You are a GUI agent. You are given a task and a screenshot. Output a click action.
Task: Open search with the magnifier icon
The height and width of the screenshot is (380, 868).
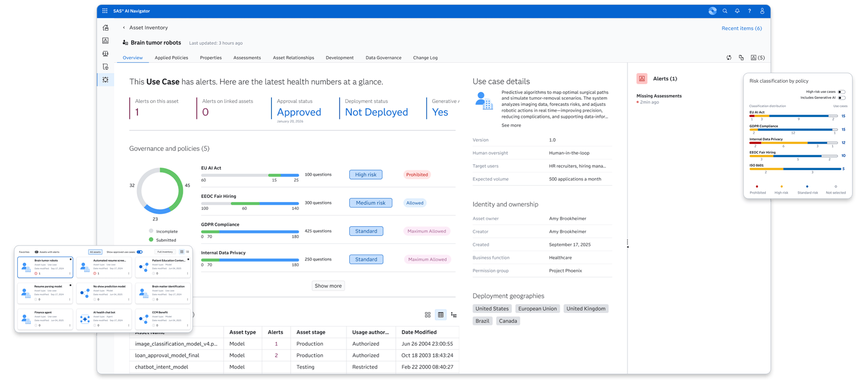point(725,11)
